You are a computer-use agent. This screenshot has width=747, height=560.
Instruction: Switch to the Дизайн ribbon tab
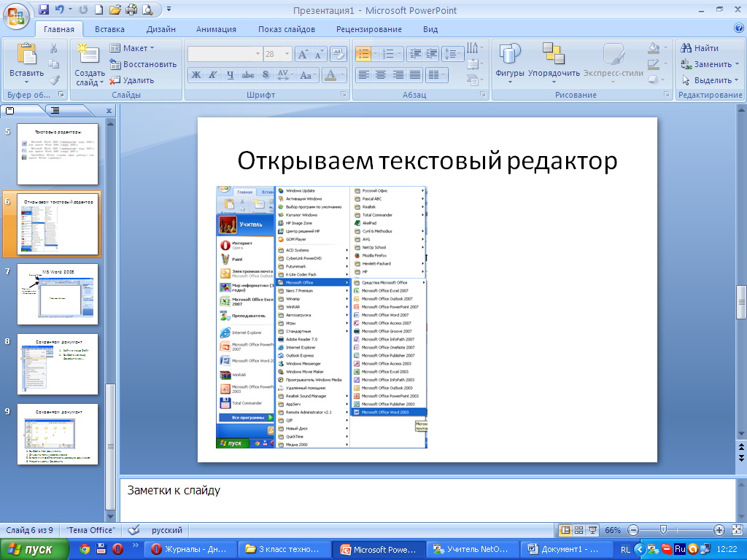pos(161,29)
